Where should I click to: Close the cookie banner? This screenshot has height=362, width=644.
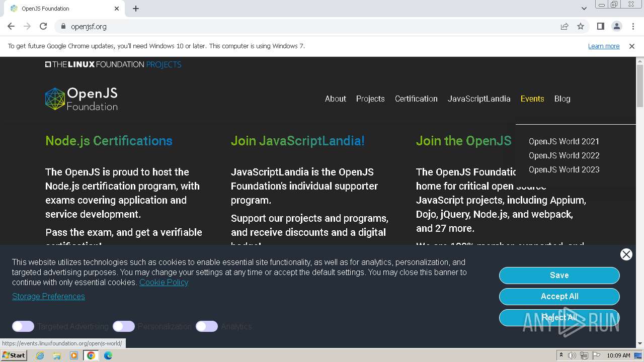click(626, 254)
